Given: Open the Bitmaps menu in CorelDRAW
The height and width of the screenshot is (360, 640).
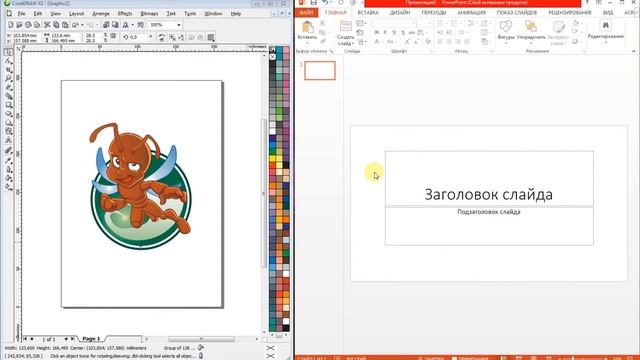Looking at the screenshot, I should [x=149, y=14].
